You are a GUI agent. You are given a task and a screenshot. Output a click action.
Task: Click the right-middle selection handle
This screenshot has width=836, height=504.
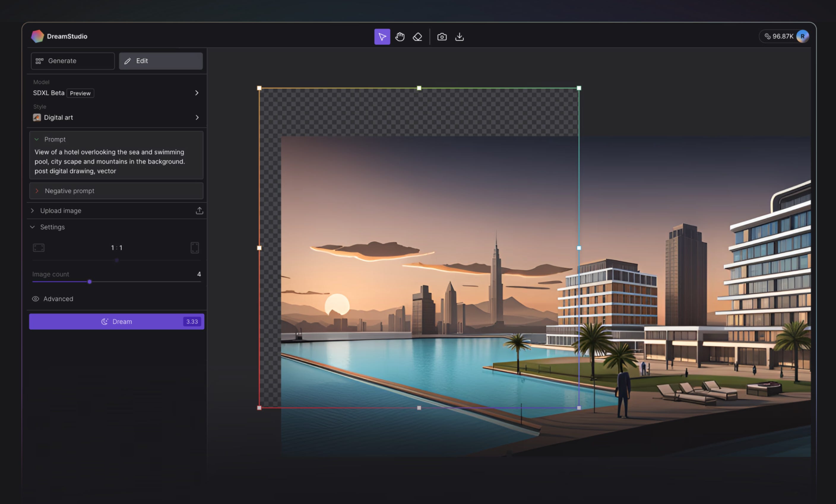(x=579, y=248)
